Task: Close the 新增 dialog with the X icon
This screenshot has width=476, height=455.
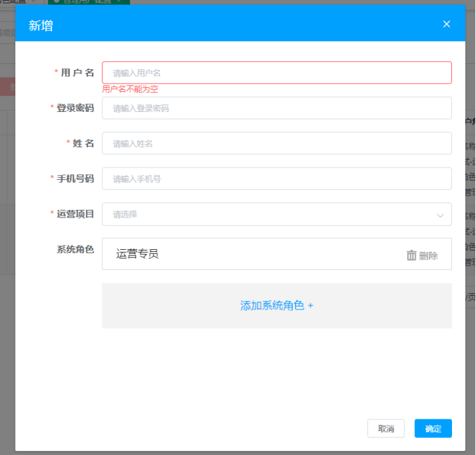Action: click(446, 24)
